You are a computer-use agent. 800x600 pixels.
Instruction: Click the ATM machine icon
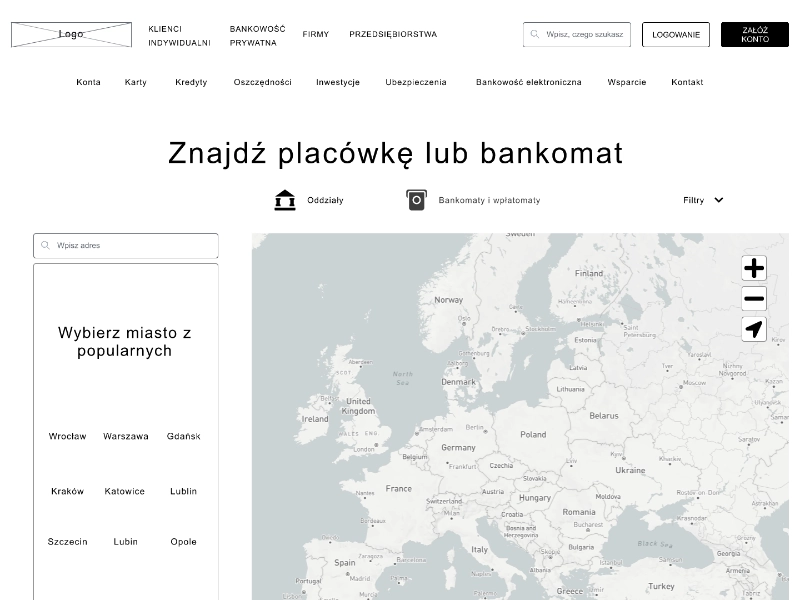[416, 200]
